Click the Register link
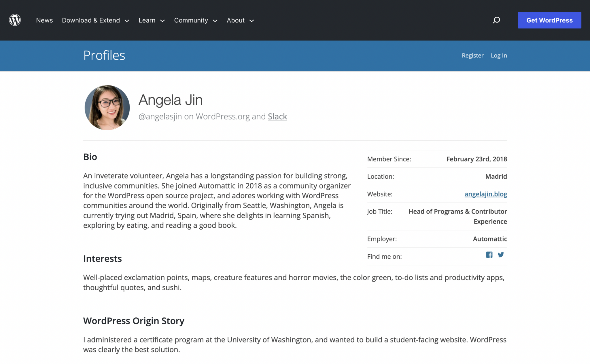This screenshot has height=364, width=590. click(x=472, y=56)
